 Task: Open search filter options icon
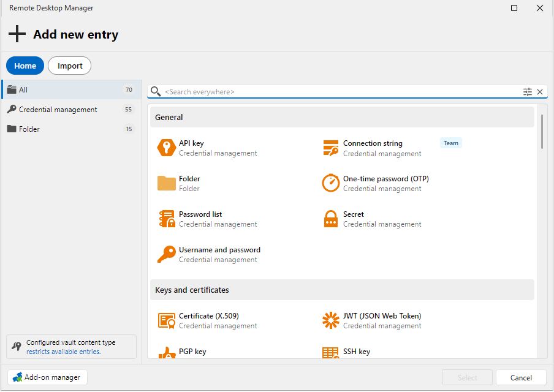(x=527, y=92)
